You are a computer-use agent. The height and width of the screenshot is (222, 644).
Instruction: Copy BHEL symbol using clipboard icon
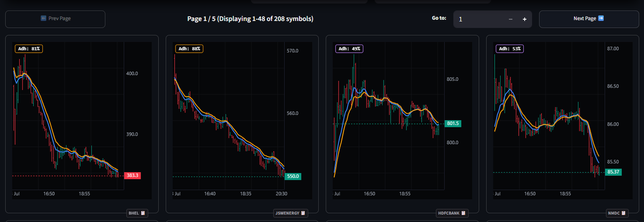tap(143, 213)
